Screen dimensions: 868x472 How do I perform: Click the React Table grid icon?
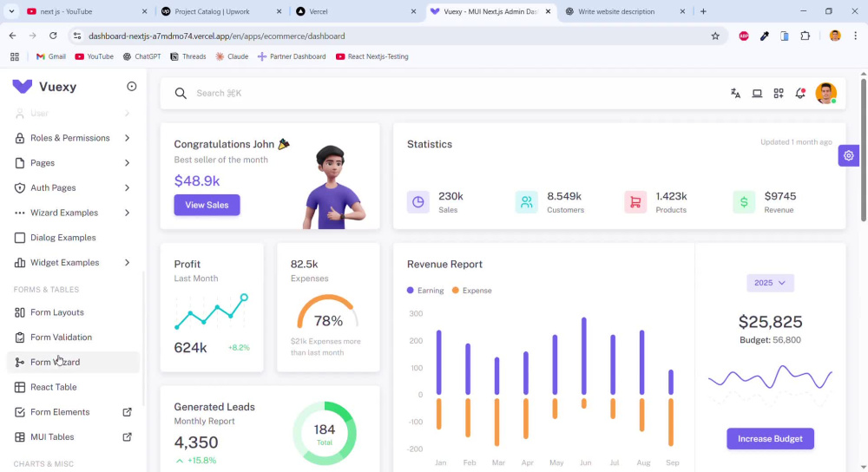click(20, 387)
